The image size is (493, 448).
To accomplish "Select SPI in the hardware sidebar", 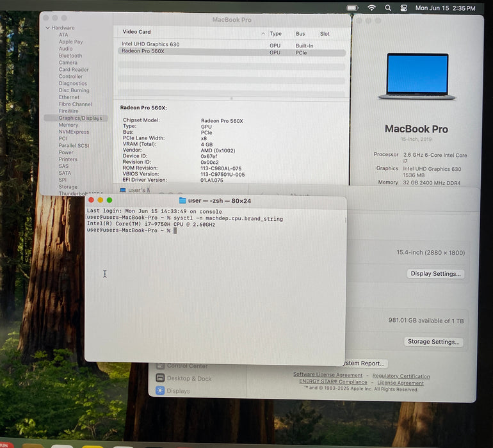I will point(62,180).
